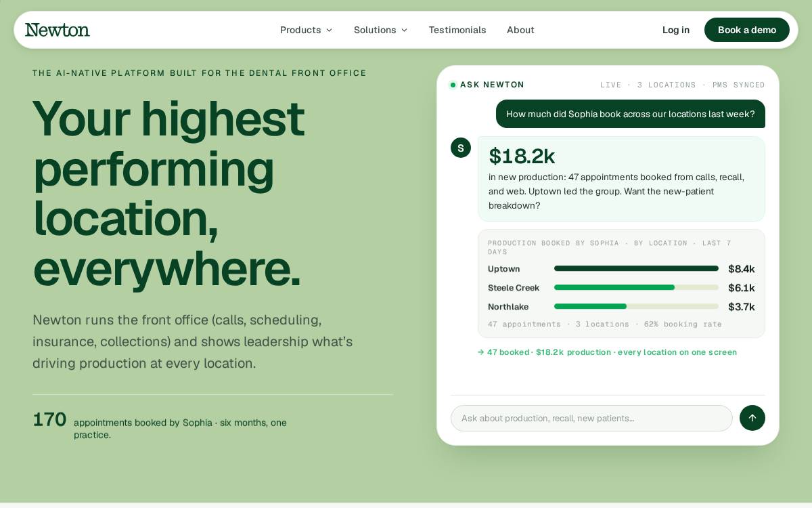Open the About page
Screen dimensions: 812x508
520,30
